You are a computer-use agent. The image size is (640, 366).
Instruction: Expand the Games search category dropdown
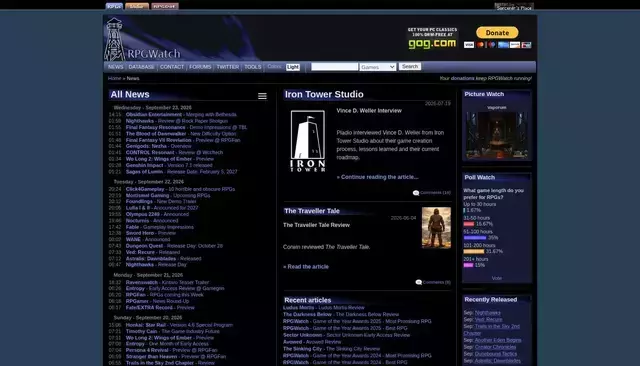pos(378,67)
